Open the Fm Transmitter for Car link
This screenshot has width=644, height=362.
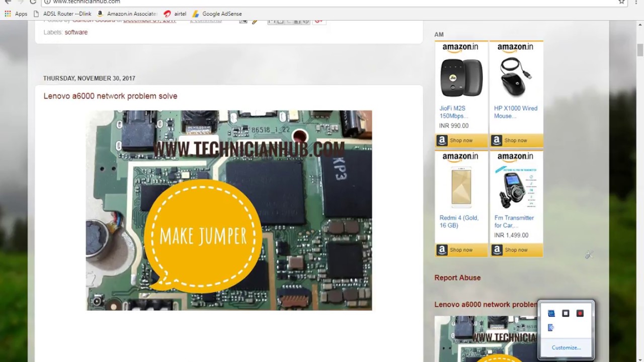[514, 222]
